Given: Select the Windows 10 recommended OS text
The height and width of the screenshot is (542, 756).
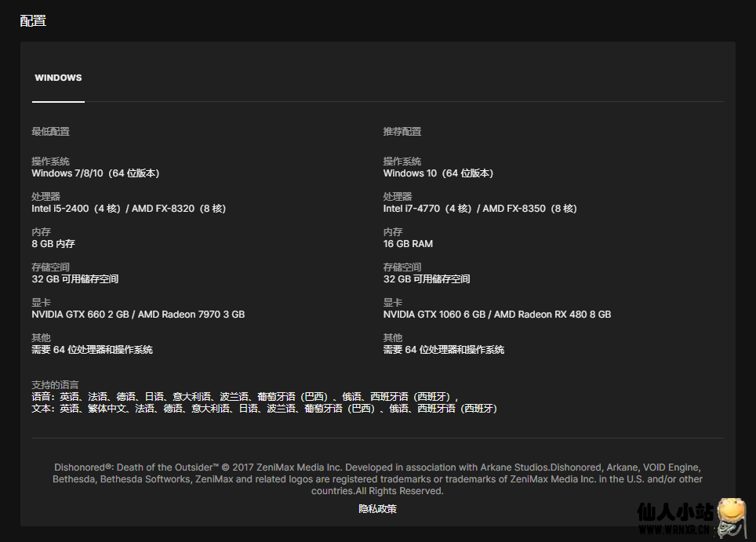Looking at the screenshot, I should [438, 173].
